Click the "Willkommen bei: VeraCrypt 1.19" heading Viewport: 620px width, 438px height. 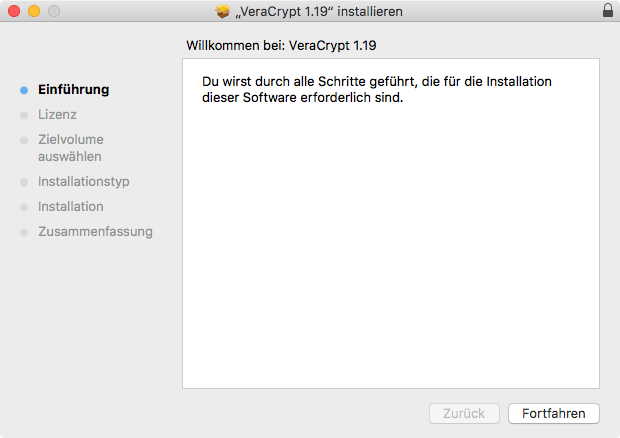point(281,45)
